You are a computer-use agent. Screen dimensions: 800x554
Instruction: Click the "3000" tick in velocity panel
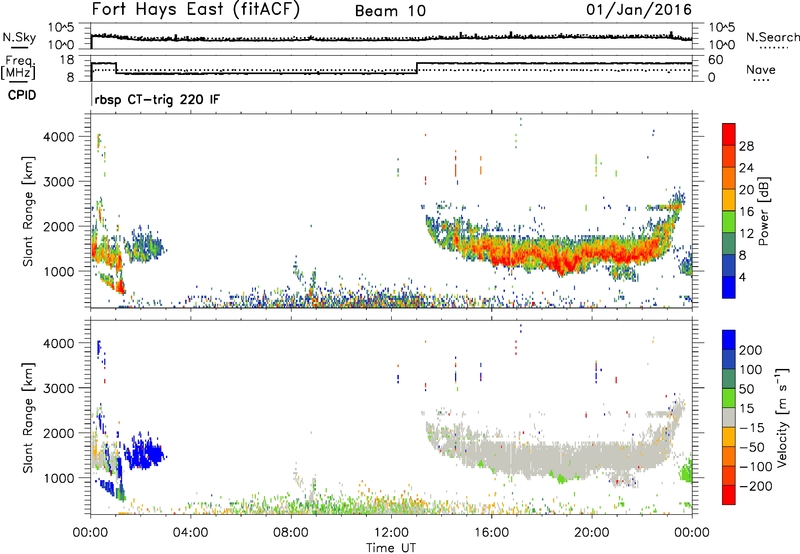(x=58, y=388)
